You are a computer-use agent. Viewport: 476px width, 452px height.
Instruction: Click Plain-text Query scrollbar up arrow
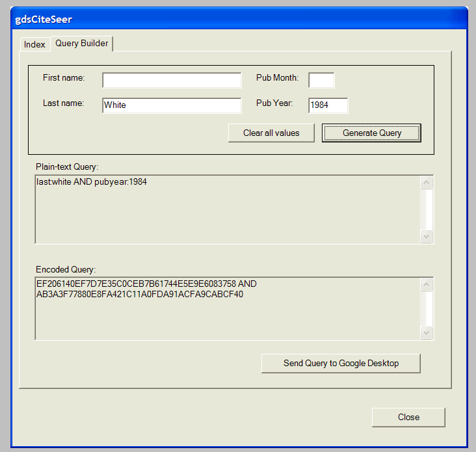(427, 183)
